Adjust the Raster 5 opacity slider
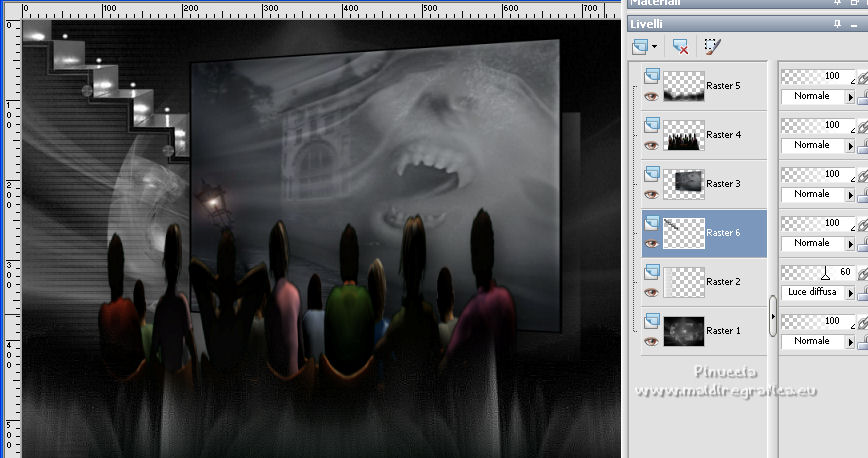The width and height of the screenshot is (868, 458). click(x=818, y=76)
